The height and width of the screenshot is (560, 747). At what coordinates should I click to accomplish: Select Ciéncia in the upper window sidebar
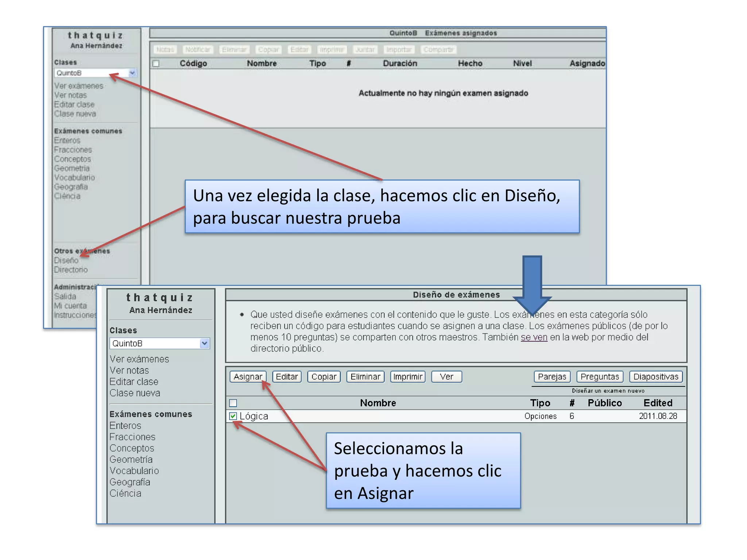(67, 196)
